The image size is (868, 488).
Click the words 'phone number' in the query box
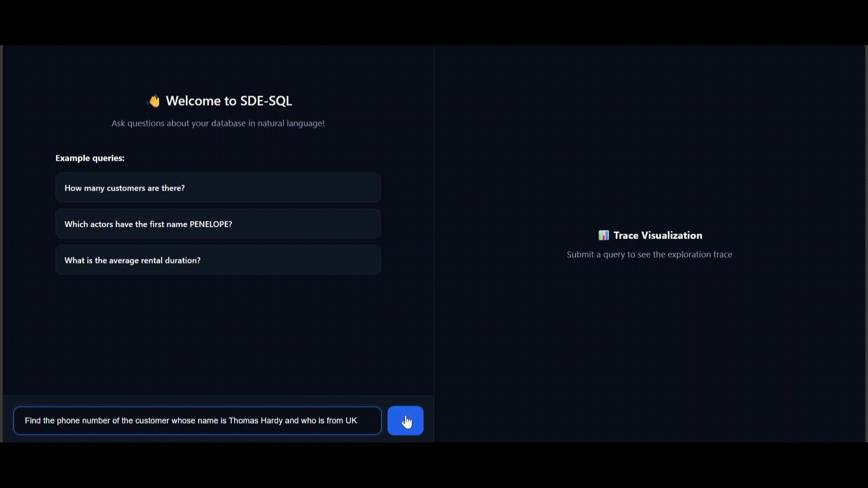[x=83, y=421]
